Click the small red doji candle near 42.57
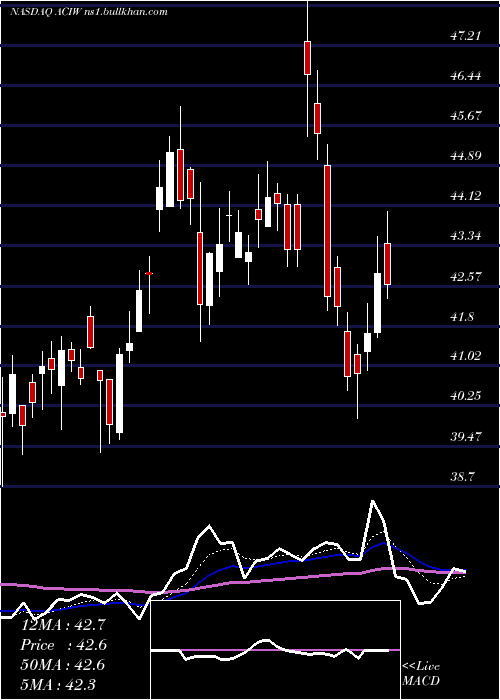The image size is (500, 700). pos(149,273)
